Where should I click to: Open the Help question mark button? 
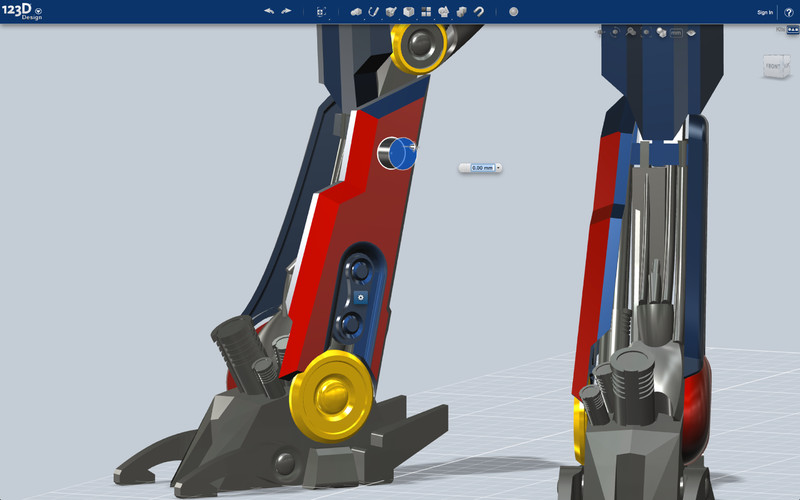click(x=788, y=12)
